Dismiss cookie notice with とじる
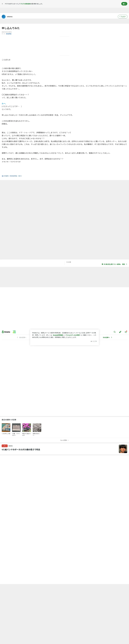Screen dimensions: 129x644 click(94, 341)
